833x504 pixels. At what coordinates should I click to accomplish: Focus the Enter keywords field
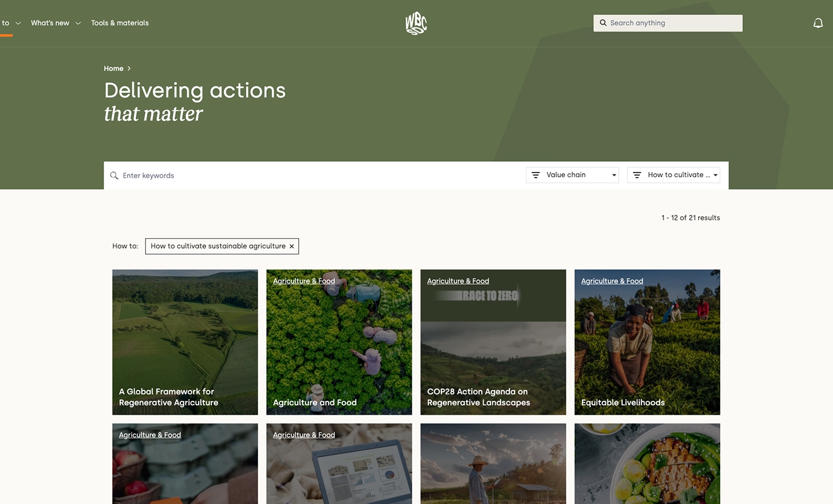point(315,175)
